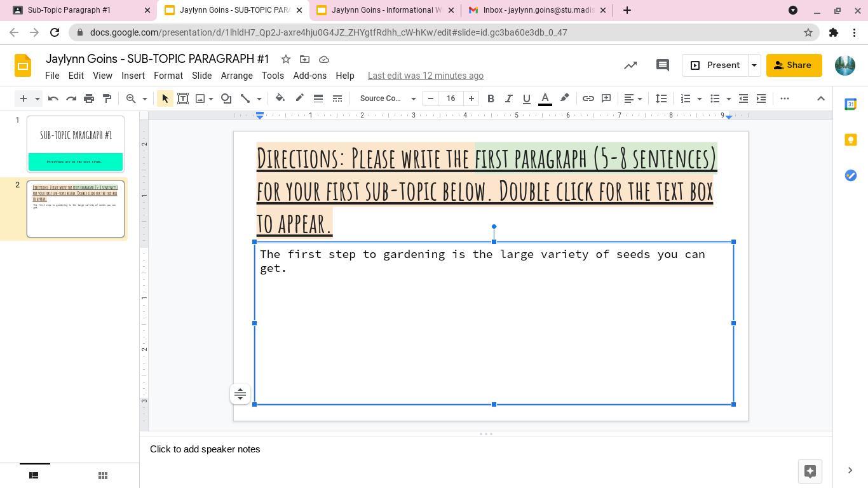Click the Print icon

(89, 98)
